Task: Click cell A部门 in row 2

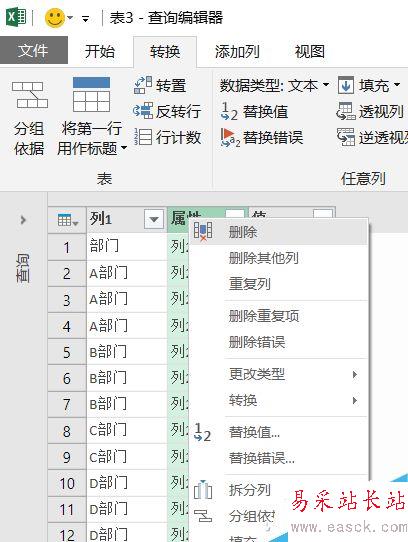Action: click(127, 273)
